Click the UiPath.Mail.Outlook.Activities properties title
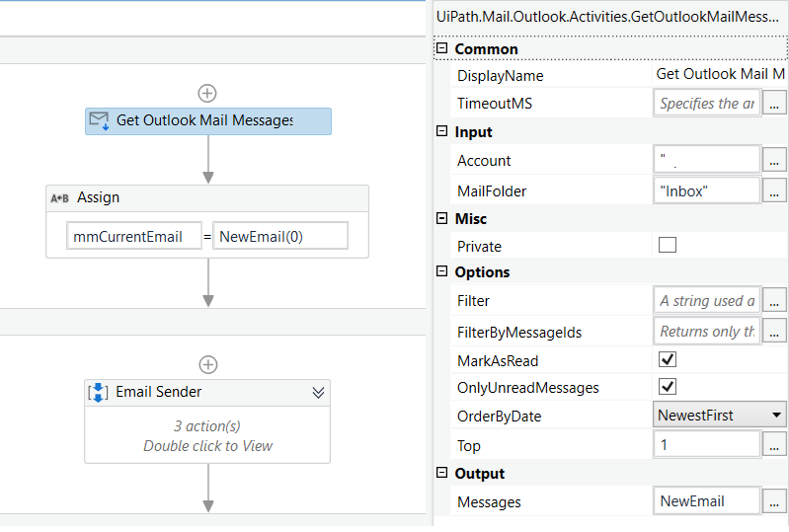Viewport: 789px width, 532px height. tap(608, 17)
